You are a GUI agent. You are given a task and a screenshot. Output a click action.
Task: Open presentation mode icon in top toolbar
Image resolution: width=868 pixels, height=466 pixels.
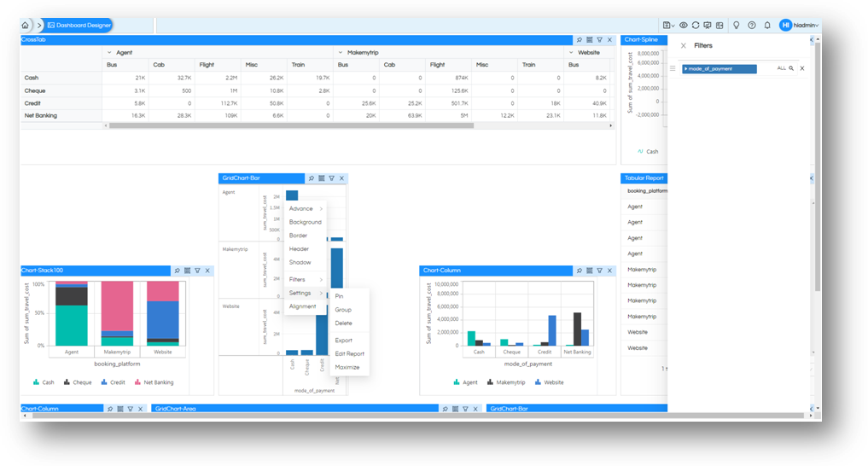click(x=708, y=25)
